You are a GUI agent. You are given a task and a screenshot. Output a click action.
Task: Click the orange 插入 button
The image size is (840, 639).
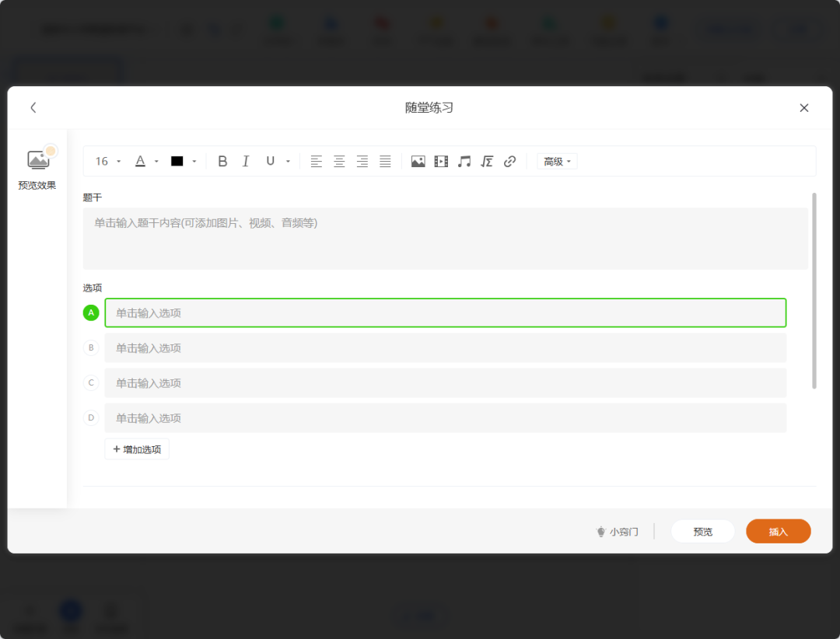click(778, 532)
